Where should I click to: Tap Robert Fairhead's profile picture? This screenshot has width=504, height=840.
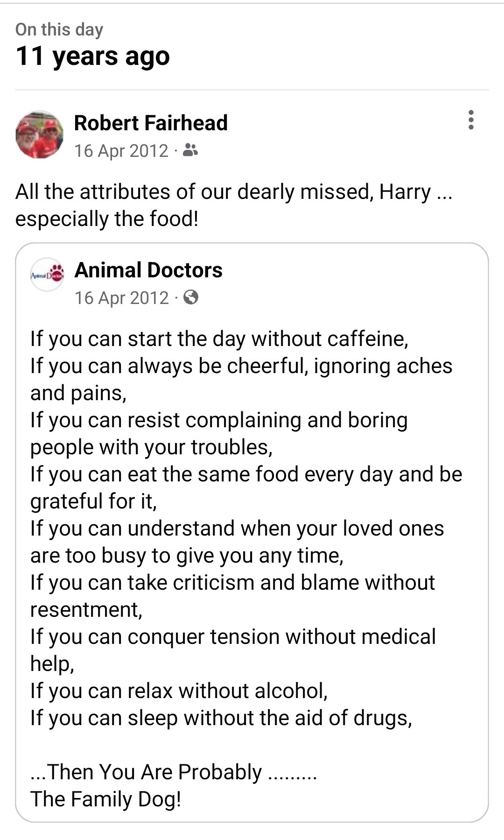click(40, 135)
